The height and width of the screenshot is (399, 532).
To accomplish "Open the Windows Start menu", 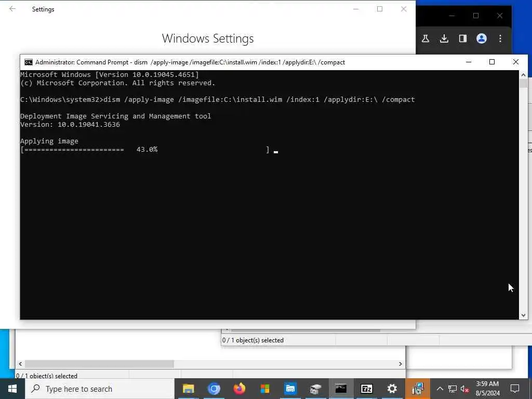I will click(12, 389).
